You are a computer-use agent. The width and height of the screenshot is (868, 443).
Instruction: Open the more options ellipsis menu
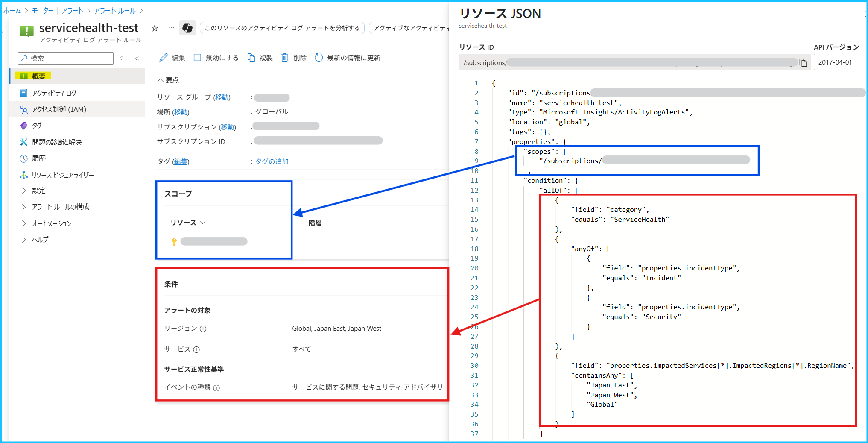click(171, 28)
